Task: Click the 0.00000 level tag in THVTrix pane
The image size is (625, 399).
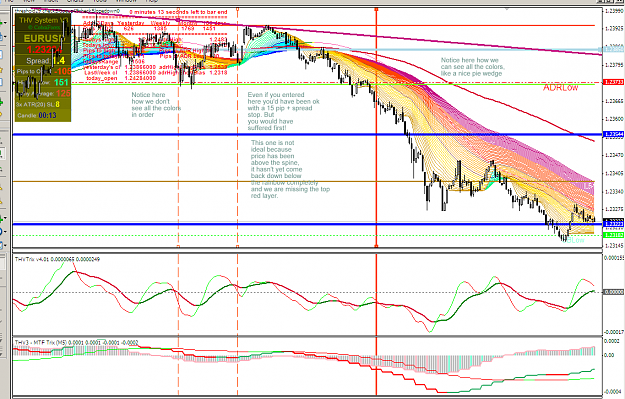Action: pos(614,292)
